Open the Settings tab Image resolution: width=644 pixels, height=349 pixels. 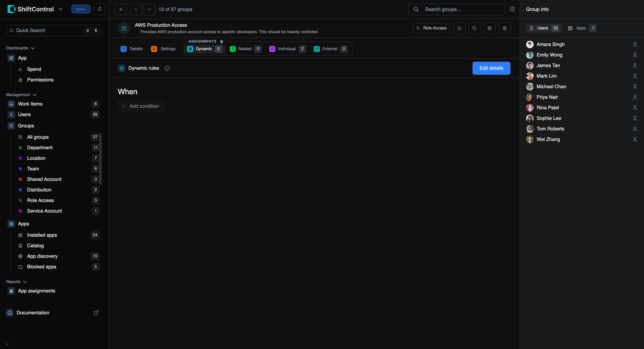163,49
